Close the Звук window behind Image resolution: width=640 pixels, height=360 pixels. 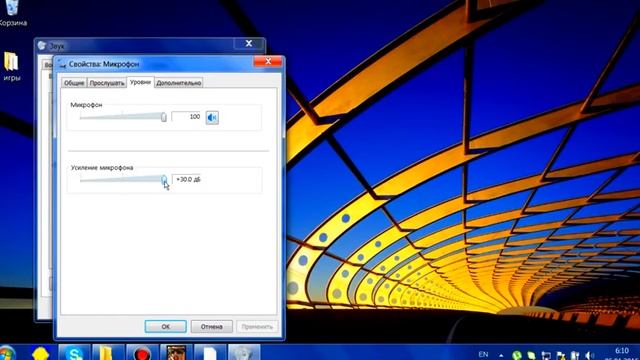click(x=249, y=43)
